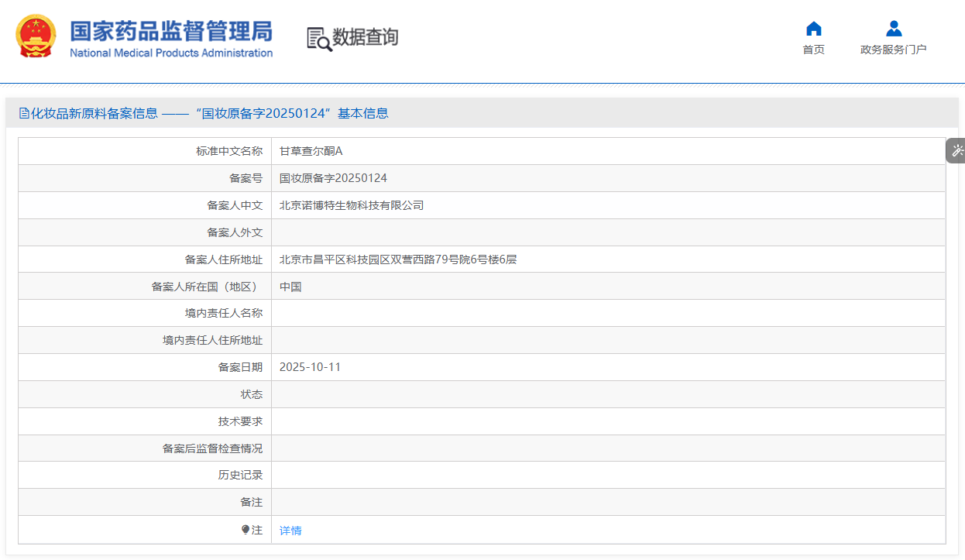Open the 详情 details link
Viewport: 965px width, 560px height.
pyautogui.click(x=290, y=531)
